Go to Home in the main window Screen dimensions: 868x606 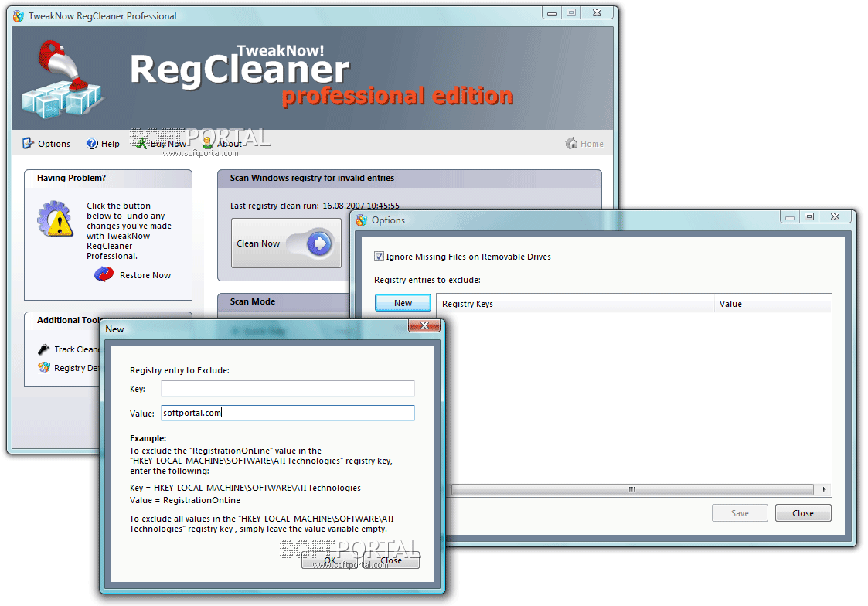click(584, 143)
